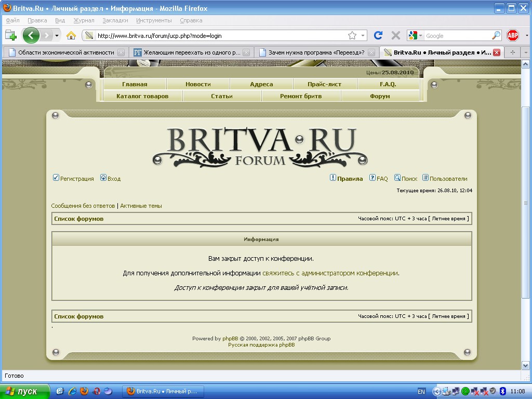
Task: Select the Каталог товаров navigation button
Action: click(x=142, y=96)
